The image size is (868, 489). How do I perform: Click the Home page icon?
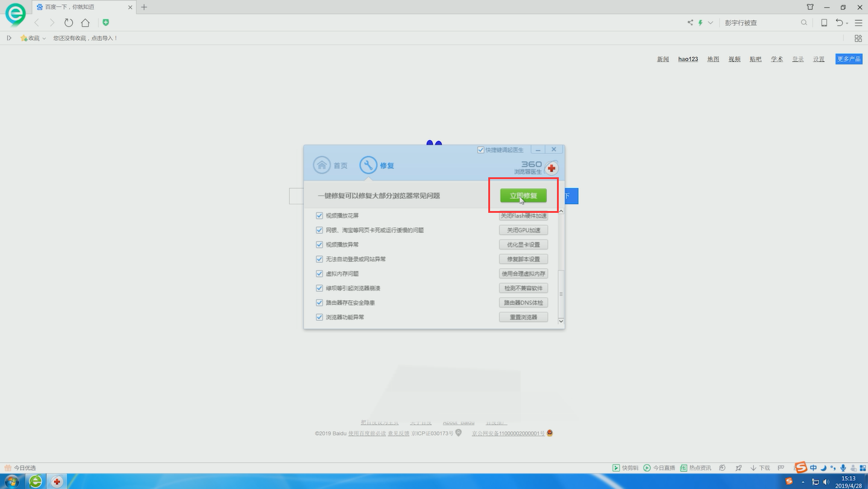click(x=86, y=23)
